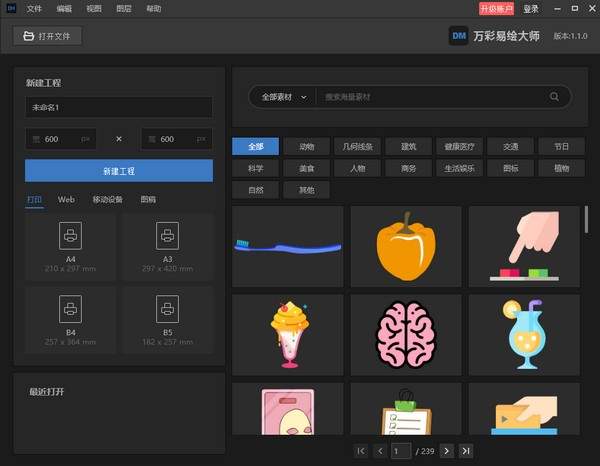Select the A3 print preset icon
Screen dimensions: 600x466
167,236
